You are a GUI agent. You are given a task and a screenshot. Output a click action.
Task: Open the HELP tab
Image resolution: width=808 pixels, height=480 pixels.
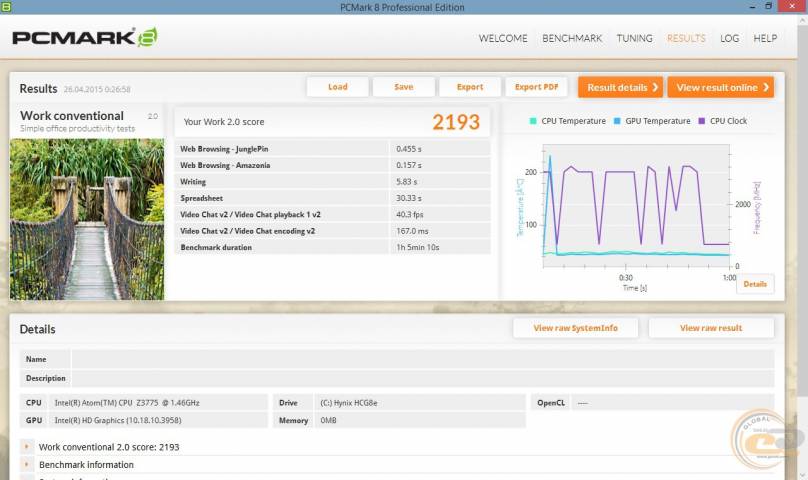pyautogui.click(x=765, y=38)
